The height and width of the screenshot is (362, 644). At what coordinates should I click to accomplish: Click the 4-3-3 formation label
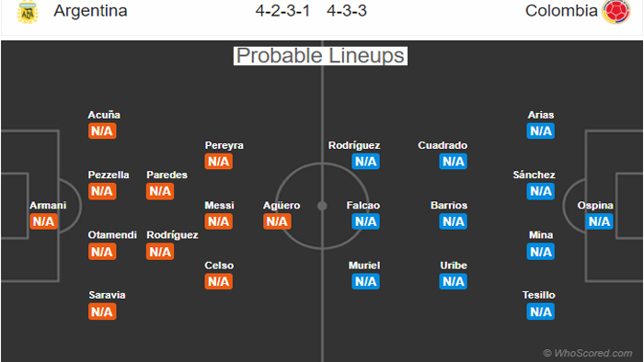[x=347, y=11]
